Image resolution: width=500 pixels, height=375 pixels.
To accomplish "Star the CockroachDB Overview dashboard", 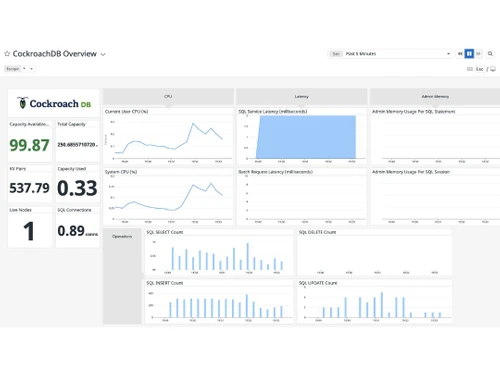I will pyautogui.click(x=7, y=54).
